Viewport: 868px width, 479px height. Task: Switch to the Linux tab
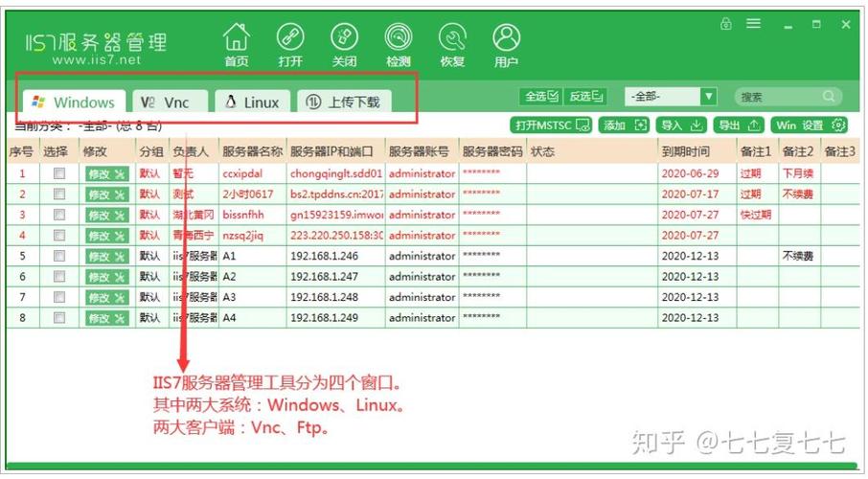252,102
